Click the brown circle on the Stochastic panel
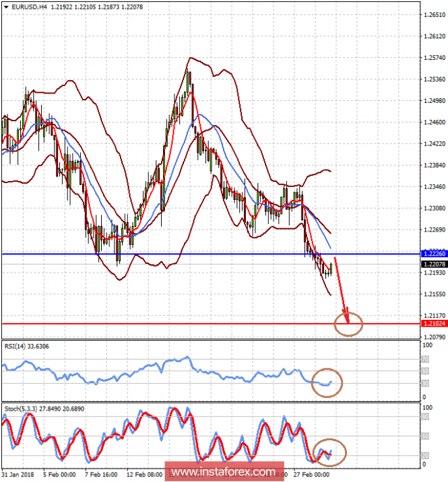 (x=329, y=452)
